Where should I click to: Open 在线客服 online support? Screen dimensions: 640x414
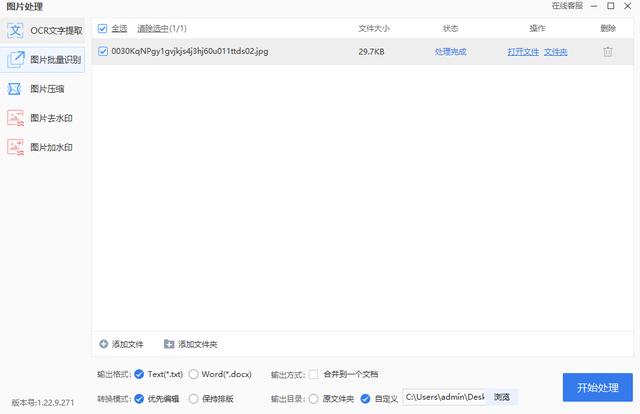pos(567,6)
